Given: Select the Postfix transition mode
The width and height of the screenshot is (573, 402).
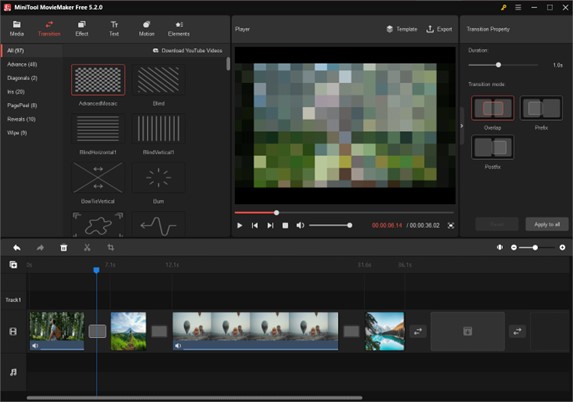Looking at the screenshot, I should 492,147.
